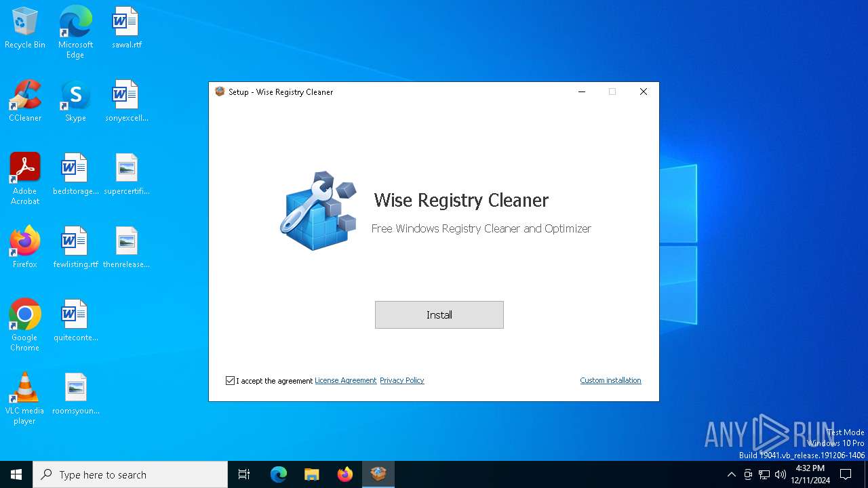Choose Custom installation link

(x=610, y=380)
